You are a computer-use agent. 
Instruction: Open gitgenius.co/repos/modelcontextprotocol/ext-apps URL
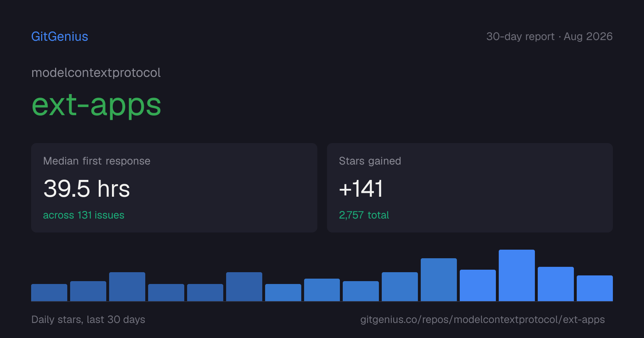coord(482,319)
